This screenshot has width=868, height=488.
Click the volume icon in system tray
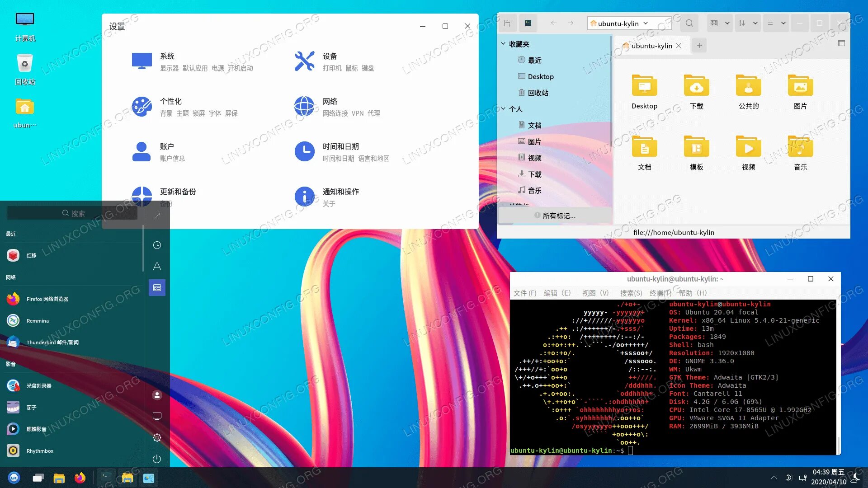tap(788, 478)
